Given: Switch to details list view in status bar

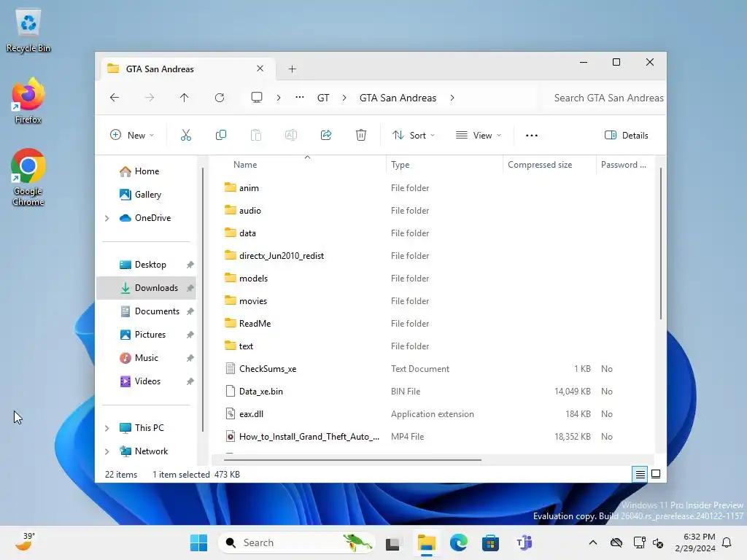Looking at the screenshot, I should (x=640, y=474).
